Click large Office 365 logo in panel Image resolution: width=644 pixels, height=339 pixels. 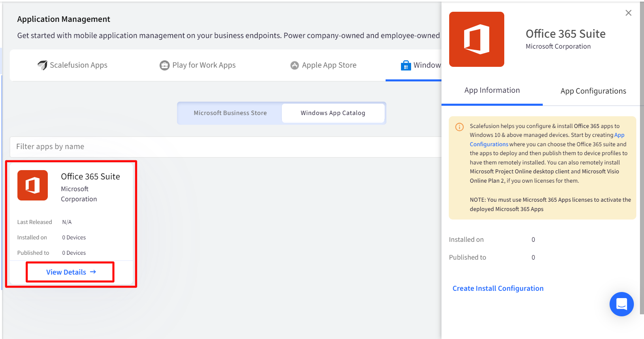477,39
